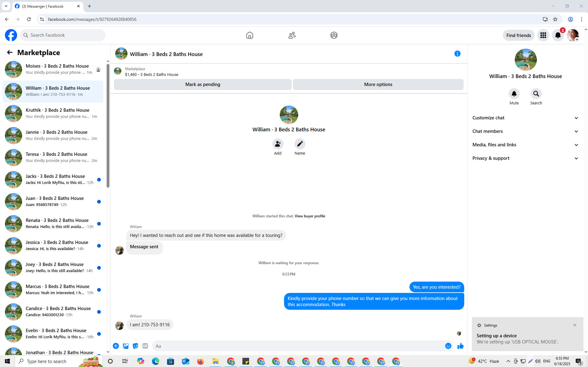Viewport: 588px width, 367px height.
Task: Expand the Chat members section
Action: [x=525, y=131]
